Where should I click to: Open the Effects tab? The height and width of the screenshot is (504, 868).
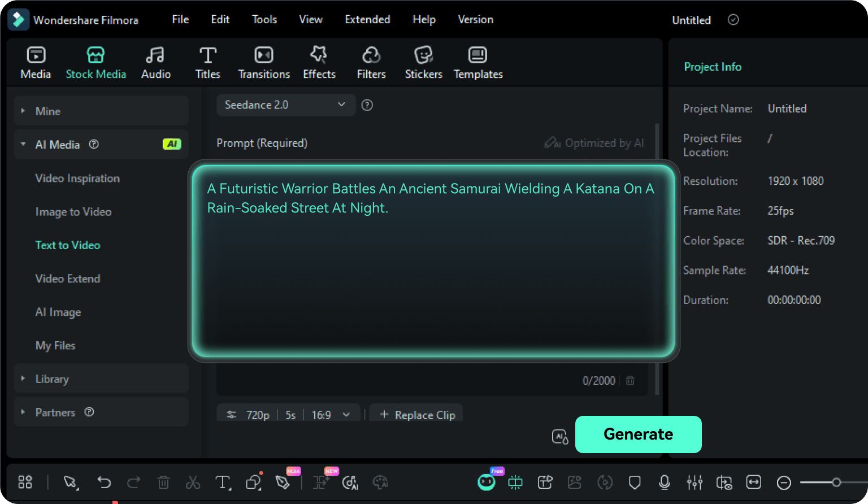click(319, 63)
